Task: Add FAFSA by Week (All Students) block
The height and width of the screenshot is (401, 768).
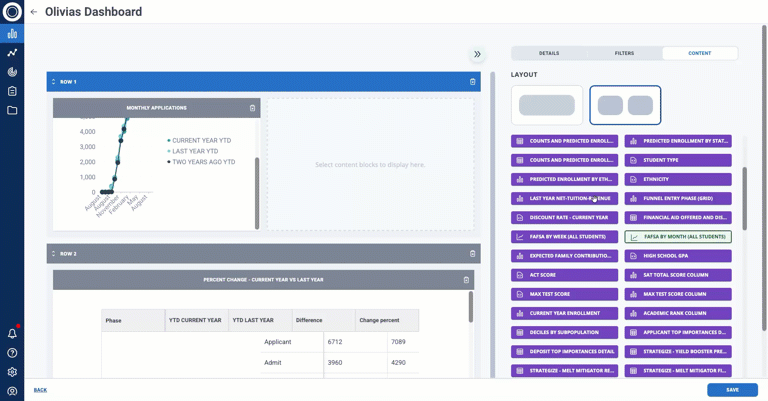Action: coord(564,236)
